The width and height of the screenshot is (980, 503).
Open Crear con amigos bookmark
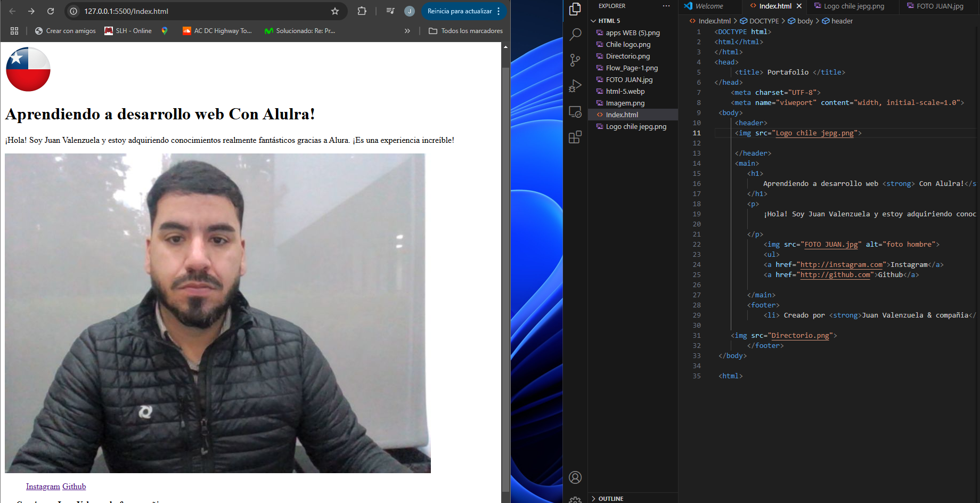coord(66,31)
